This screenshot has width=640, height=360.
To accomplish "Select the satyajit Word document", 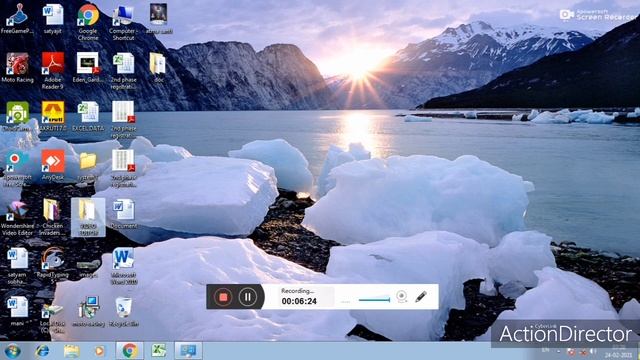I will pos(53,19).
